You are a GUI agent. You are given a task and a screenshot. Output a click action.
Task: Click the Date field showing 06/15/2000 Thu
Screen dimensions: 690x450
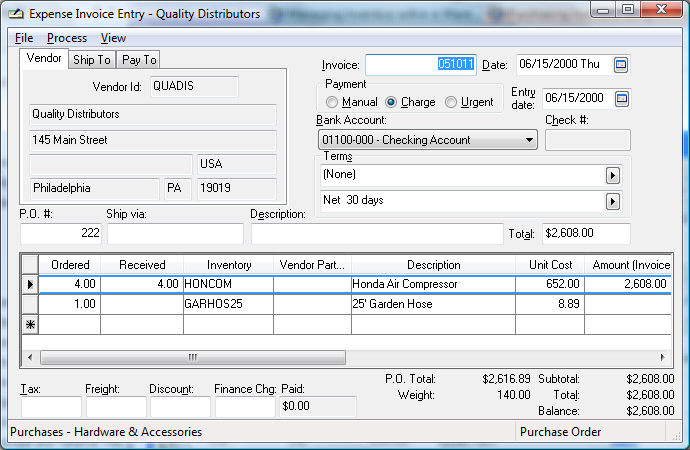pyautogui.click(x=565, y=65)
